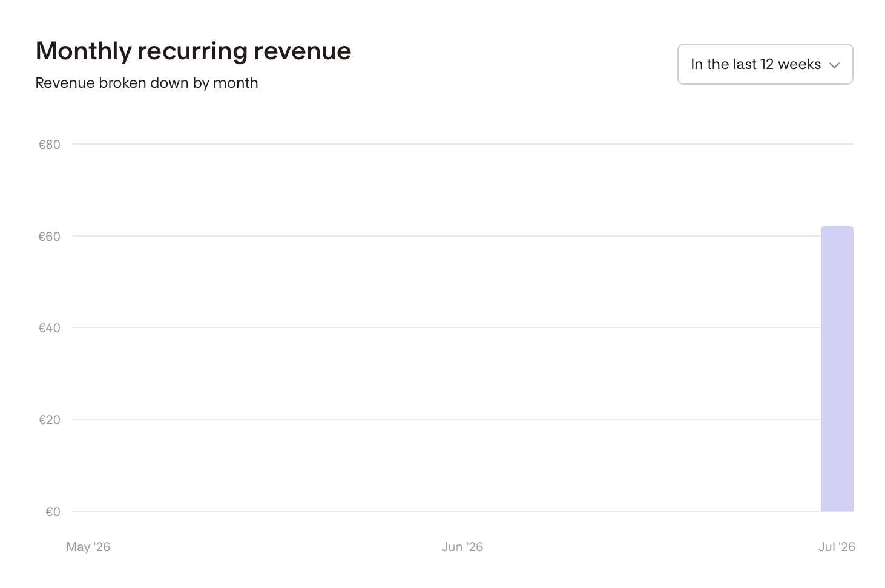Click the €40 y-axis label
This screenshot has height=588, width=885.
(50, 328)
